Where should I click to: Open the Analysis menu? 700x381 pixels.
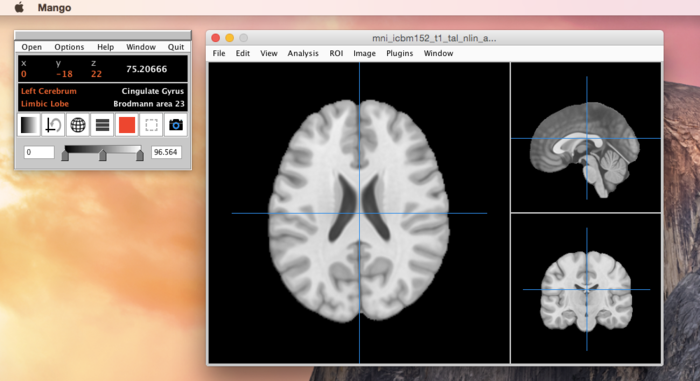coord(303,53)
